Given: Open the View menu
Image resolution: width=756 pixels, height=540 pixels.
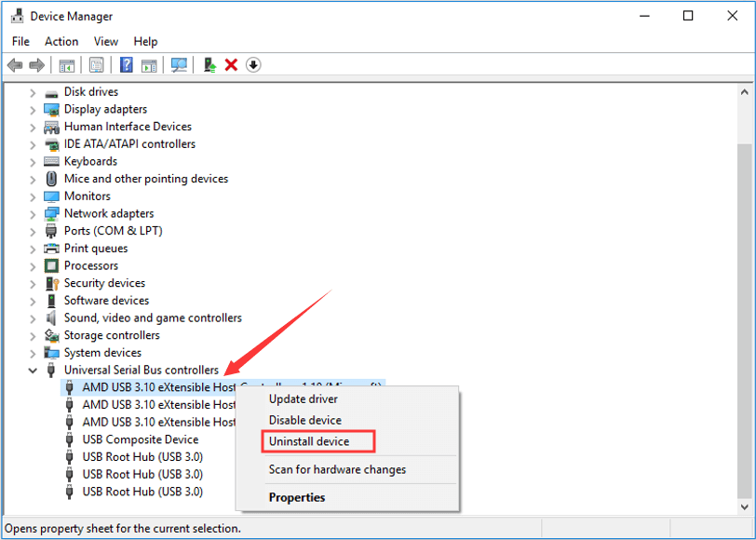Looking at the screenshot, I should 105,42.
